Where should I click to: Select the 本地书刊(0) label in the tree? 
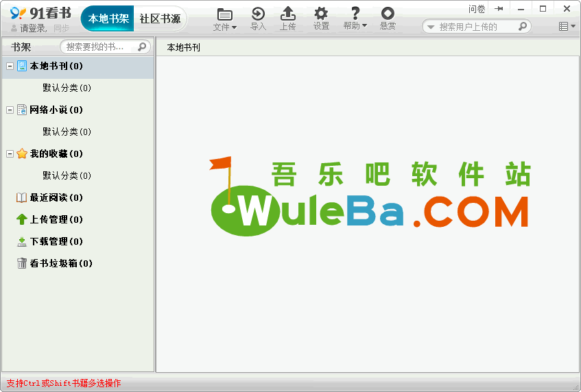click(x=56, y=66)
